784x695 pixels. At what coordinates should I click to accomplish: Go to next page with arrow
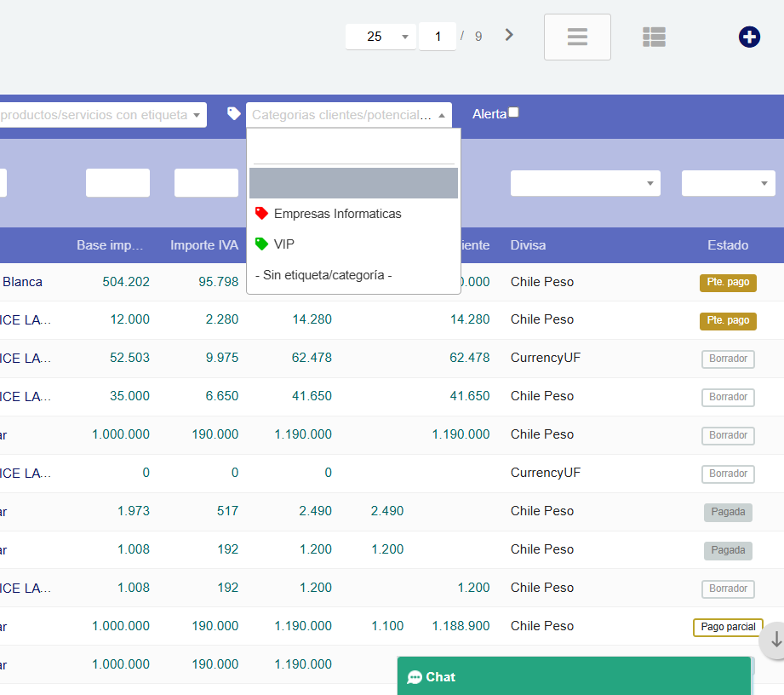tap(509, 35)
